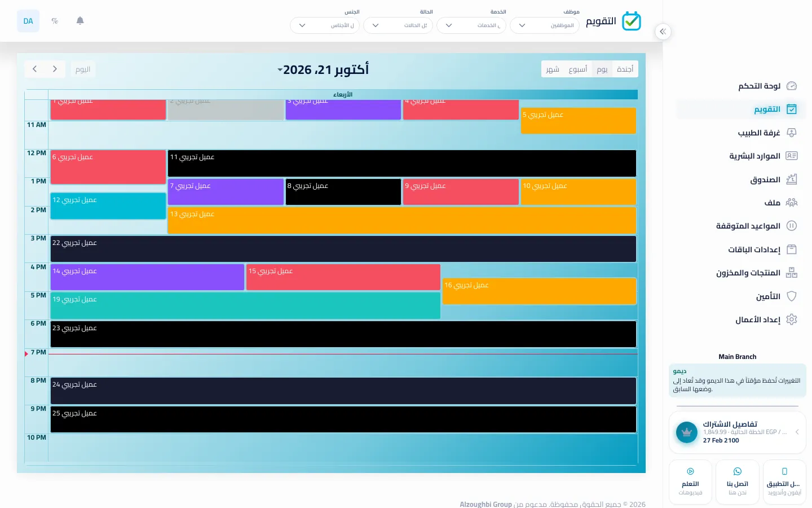Open the الخدمة services filter dropdown
This screenshot has height=508, width=812.
coord(471,25)
